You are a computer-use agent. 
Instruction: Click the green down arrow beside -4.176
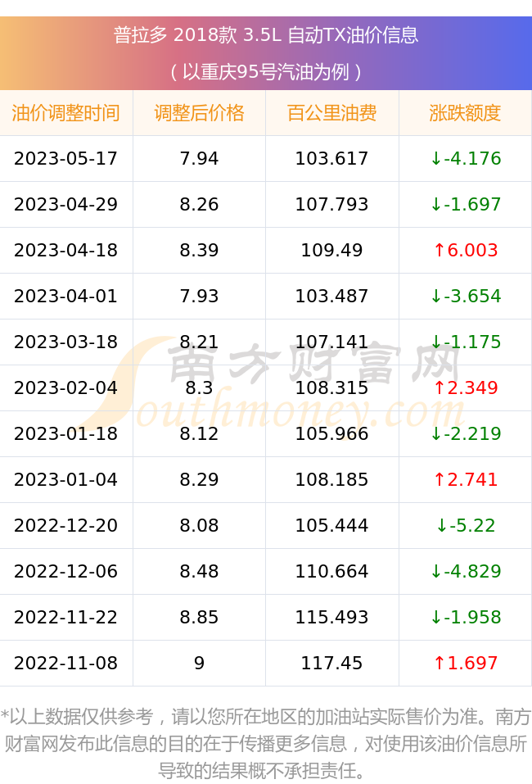click(x=436, y=158)
